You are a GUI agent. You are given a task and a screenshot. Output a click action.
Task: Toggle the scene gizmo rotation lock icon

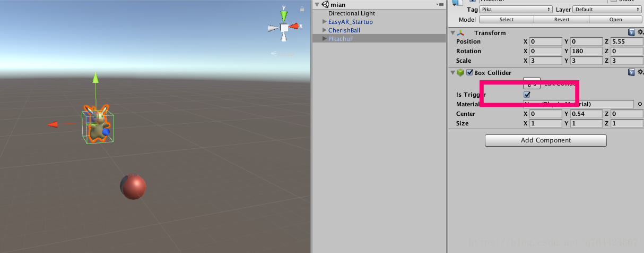click(x=302, y=9)
